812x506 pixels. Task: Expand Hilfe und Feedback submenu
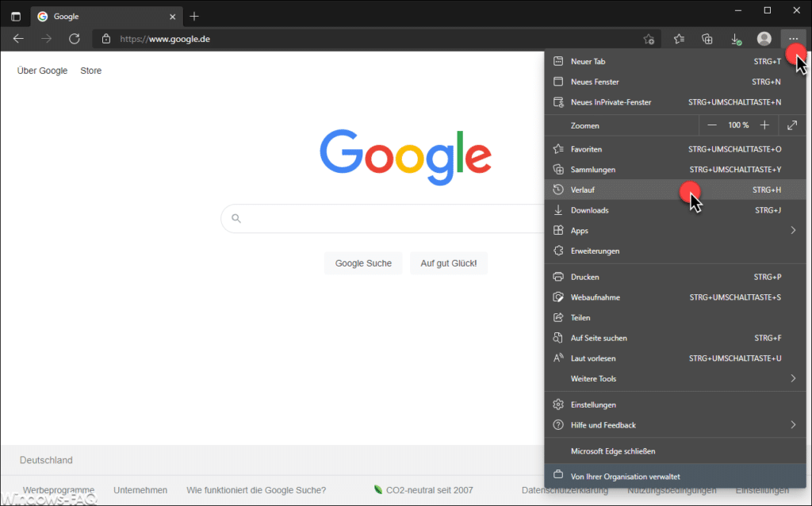676,425
